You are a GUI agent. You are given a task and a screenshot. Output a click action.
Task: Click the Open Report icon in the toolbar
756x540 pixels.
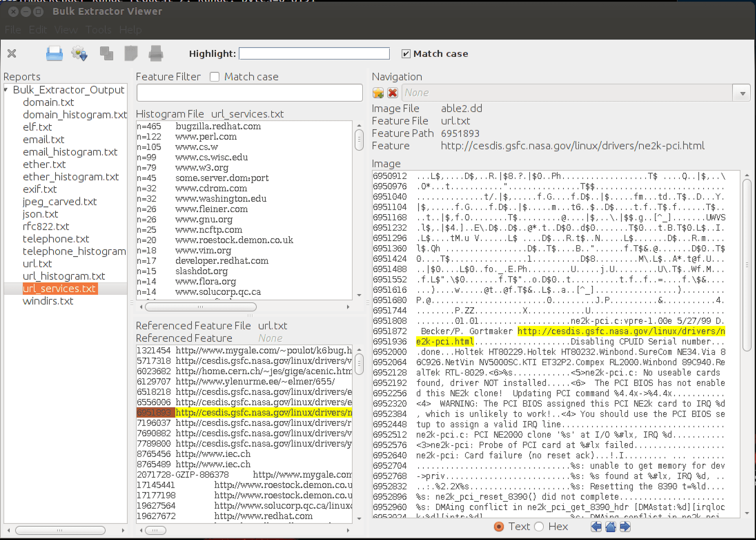click(54, 54)
